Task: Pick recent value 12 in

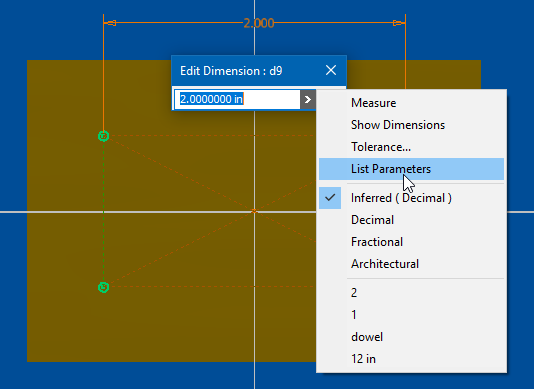Action: click(x=411, y=359)
